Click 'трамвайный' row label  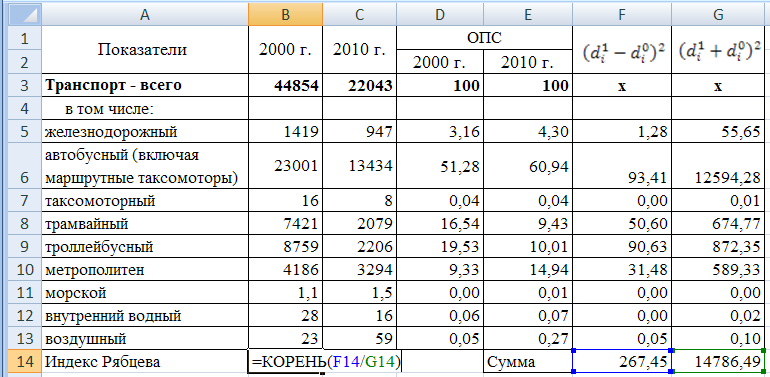(x=144, y=224)
